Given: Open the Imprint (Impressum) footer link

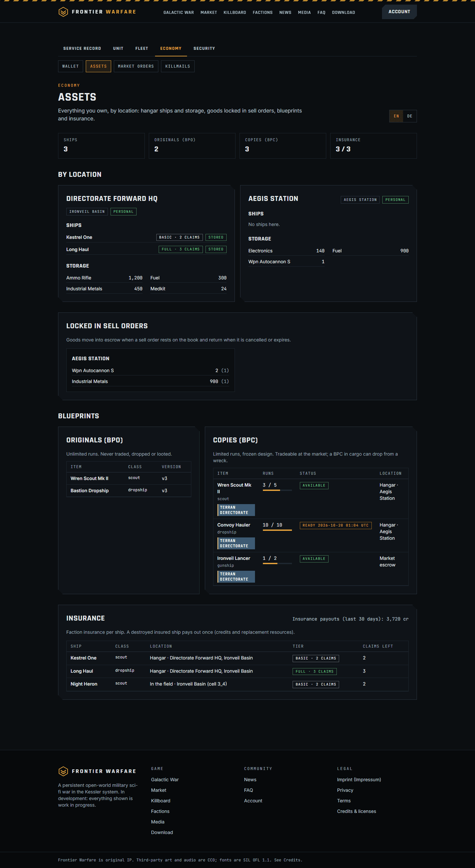Looking at the screenshot, I should tap(359, 780).
